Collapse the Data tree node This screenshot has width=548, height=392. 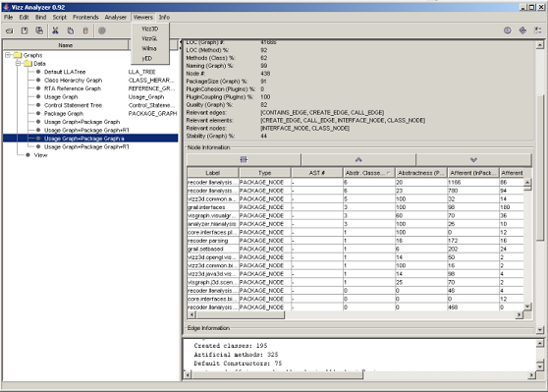[19, 63]
